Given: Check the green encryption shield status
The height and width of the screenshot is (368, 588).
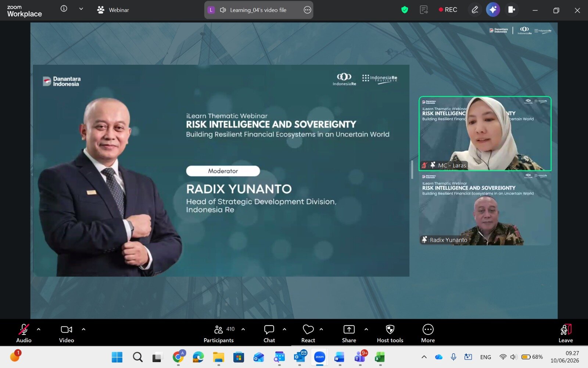Looking at the screenshot, I should point(405,10).
